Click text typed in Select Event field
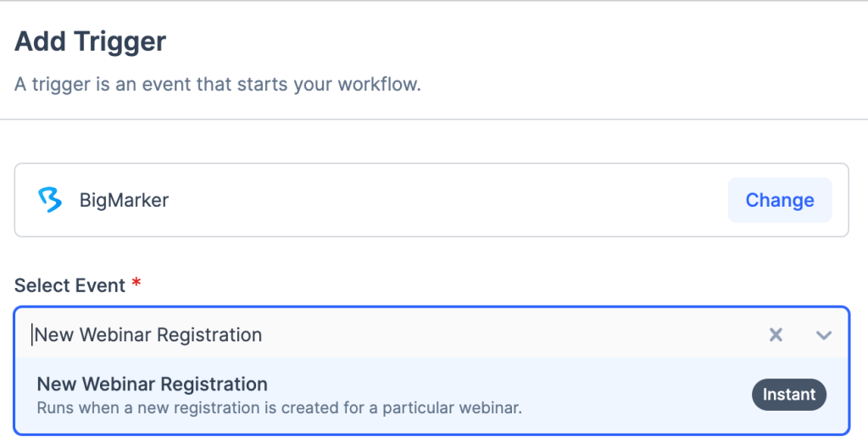Screen dimensions: 868x448 tap(148, 335)
